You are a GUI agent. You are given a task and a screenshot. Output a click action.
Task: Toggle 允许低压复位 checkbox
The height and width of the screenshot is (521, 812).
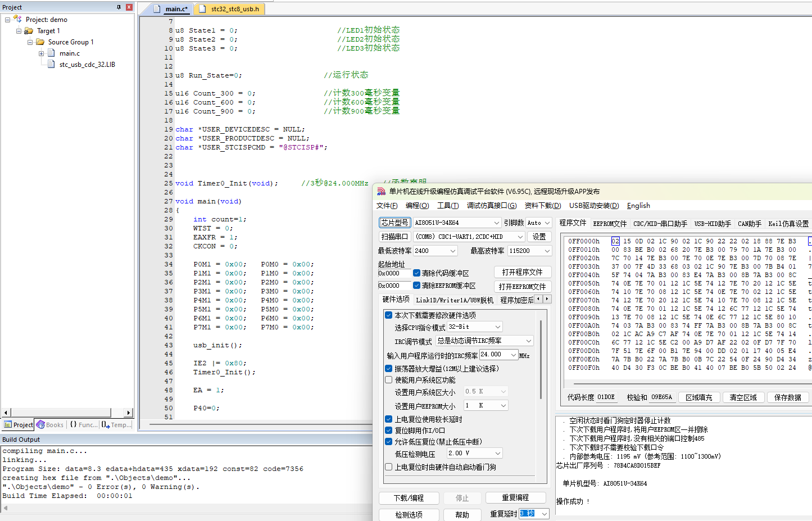pos(388,442)
